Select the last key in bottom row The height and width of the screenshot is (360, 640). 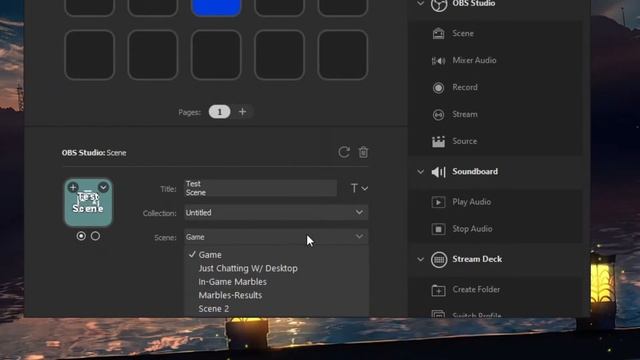click(x=342, y=55)
